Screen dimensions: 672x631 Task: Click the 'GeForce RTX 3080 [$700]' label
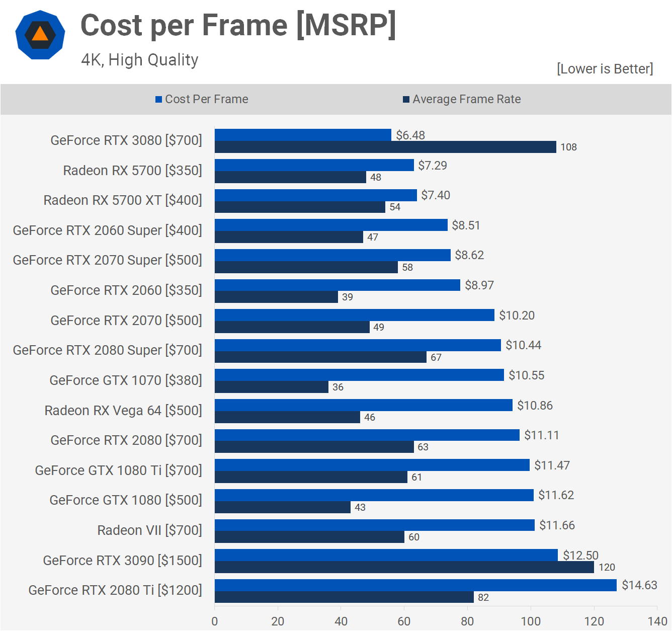[126, 140]
